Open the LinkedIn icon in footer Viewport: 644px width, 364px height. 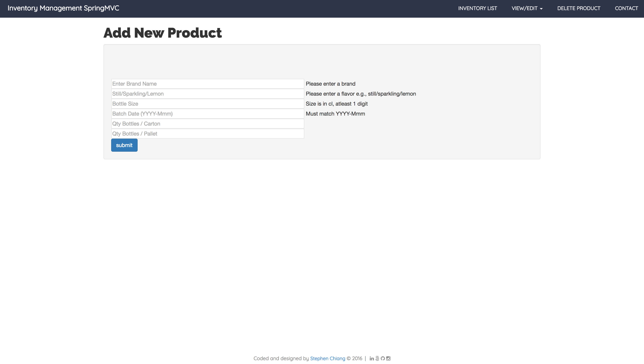pyautogui.click(x=371, y=358)
